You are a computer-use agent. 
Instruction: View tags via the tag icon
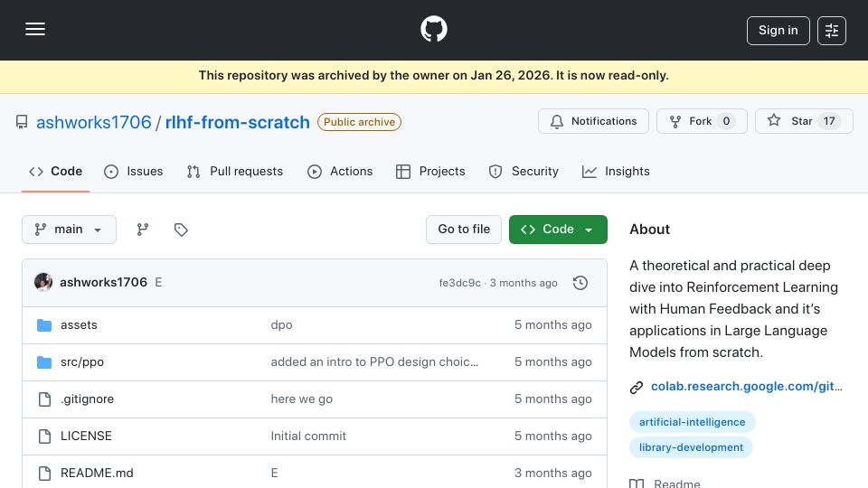pos(181,229)
